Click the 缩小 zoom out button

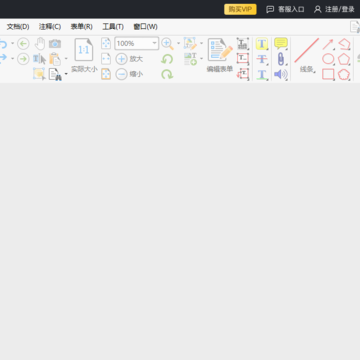129,74
